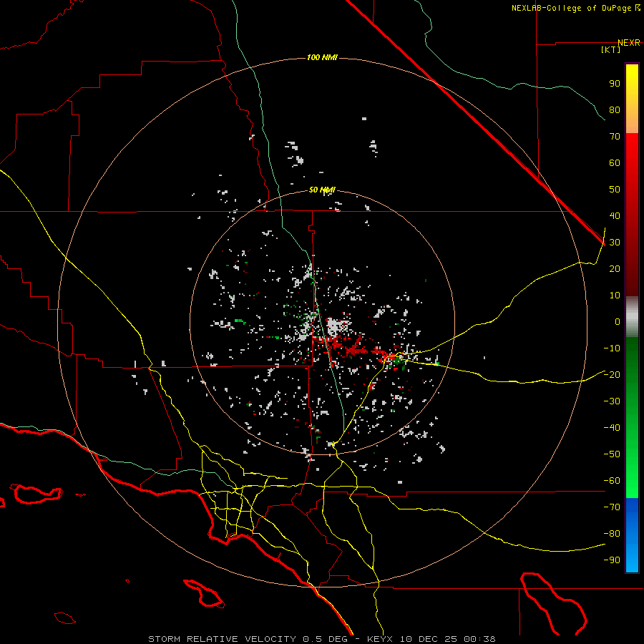
Task: Click the 10 value on the velocity scale
Action: click(x=615, y=296)
